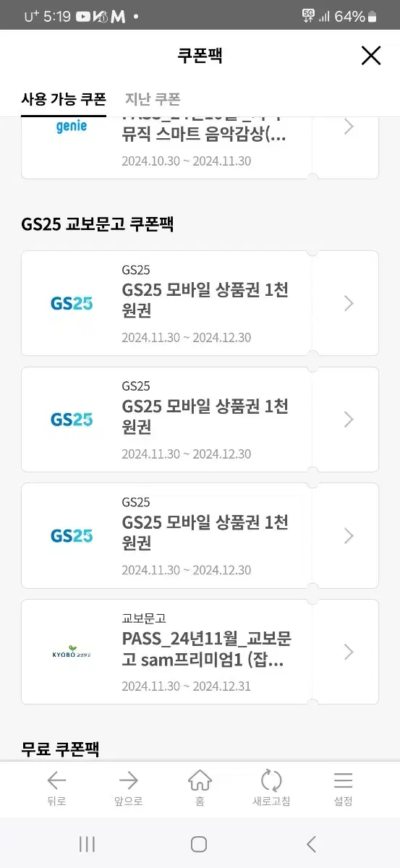
Task: Open the 교보문고 sam프리미엄1 coupon title
Action: 207,650
